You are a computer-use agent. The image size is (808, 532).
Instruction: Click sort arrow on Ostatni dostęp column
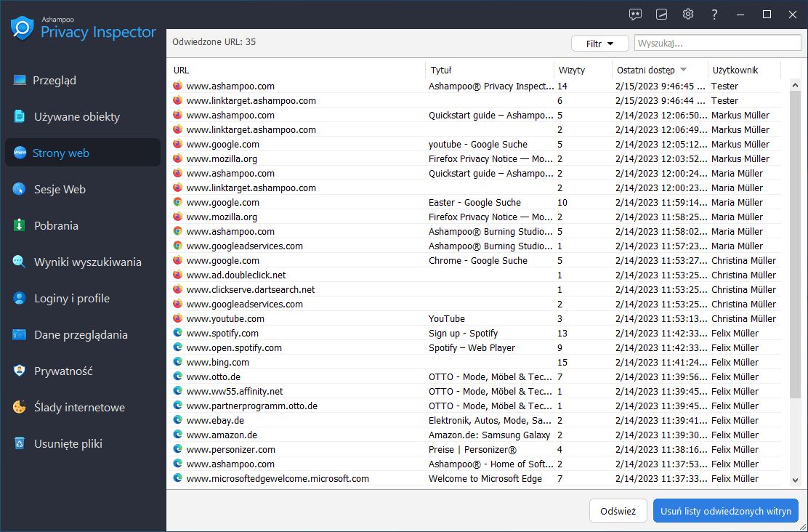point(684,70)
